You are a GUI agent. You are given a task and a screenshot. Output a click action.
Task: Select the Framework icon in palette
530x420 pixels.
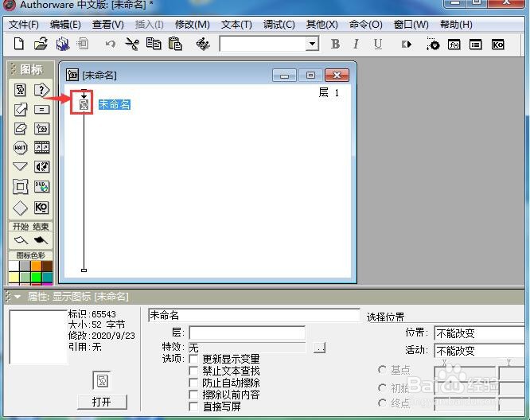pos(20,186)
